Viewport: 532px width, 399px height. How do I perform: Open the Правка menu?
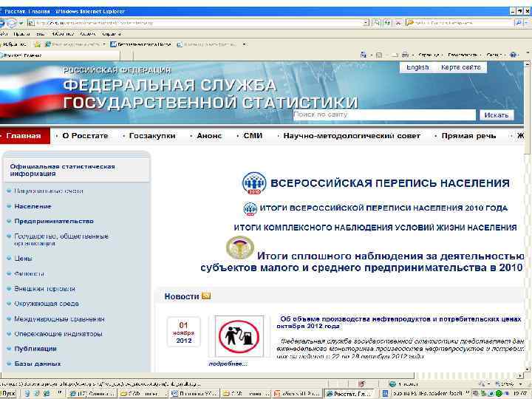pyautogui.click(x=21, y=34)
